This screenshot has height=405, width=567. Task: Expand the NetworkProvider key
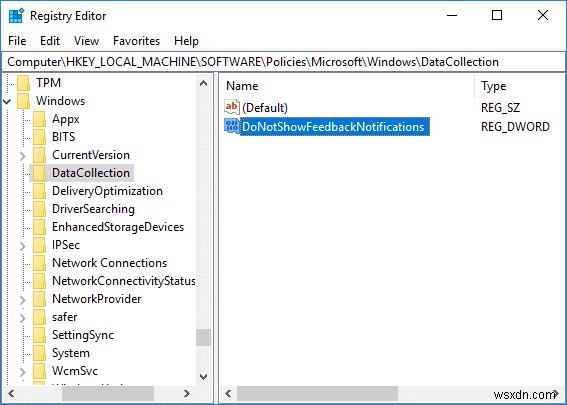23,300
